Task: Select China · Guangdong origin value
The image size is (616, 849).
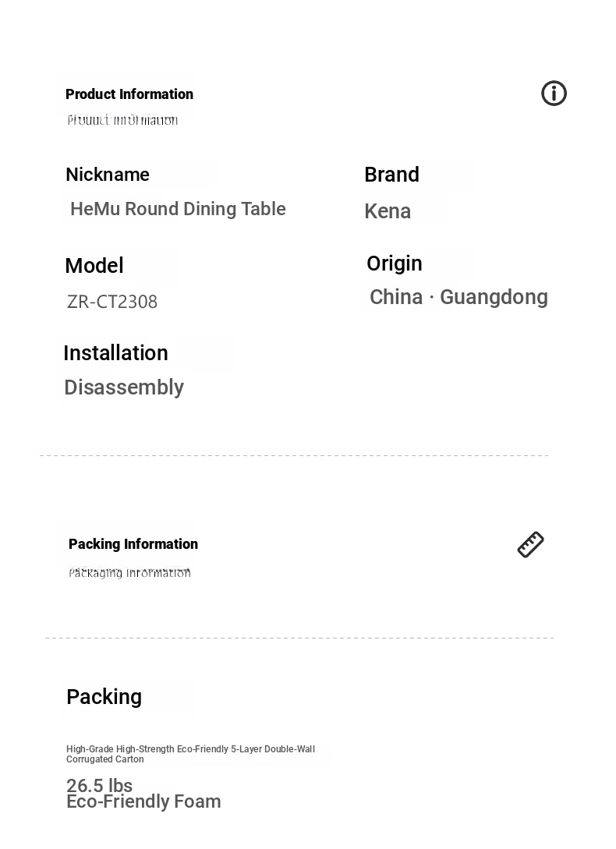Action: click(459, 297)
